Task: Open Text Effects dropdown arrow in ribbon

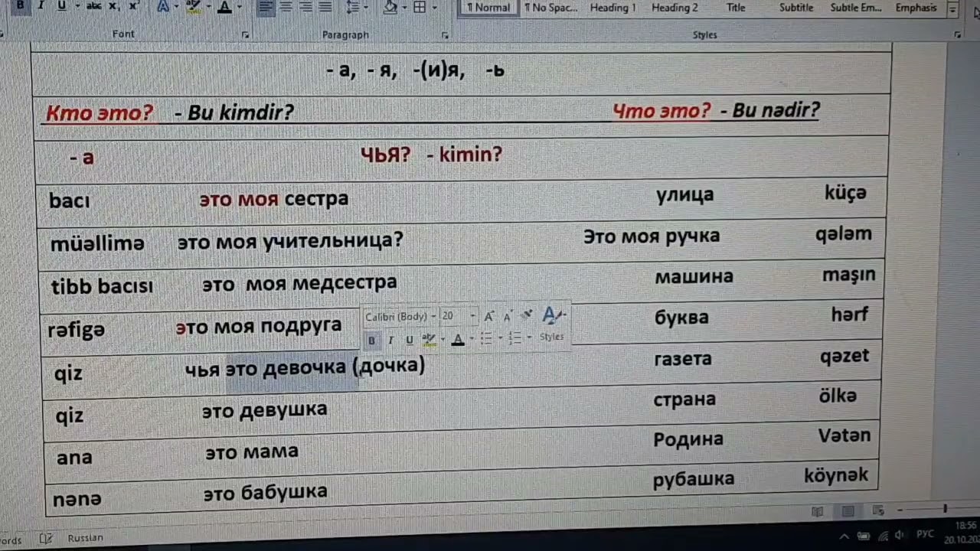Action: (175, 7)
